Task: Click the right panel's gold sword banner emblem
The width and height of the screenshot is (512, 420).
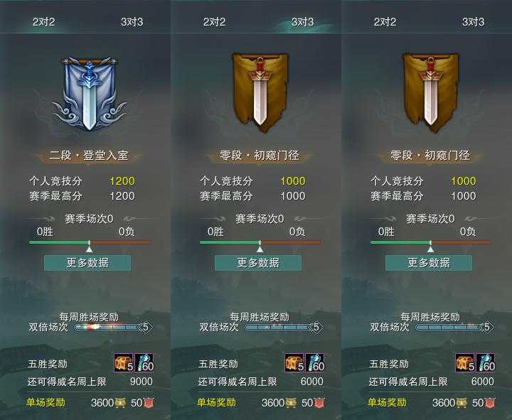Action: click(430, 92)
